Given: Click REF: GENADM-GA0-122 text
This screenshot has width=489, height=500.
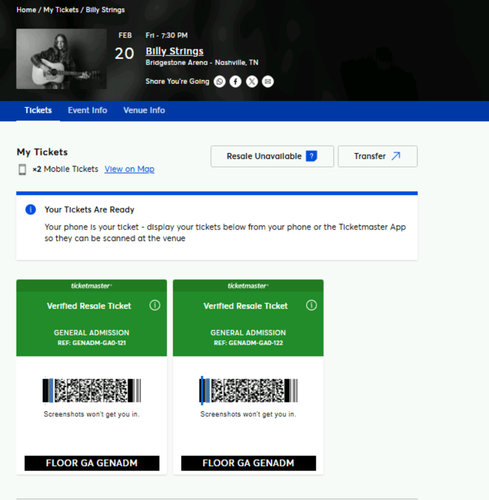Looking at the screenshot, I should click(x=248, y=343).
